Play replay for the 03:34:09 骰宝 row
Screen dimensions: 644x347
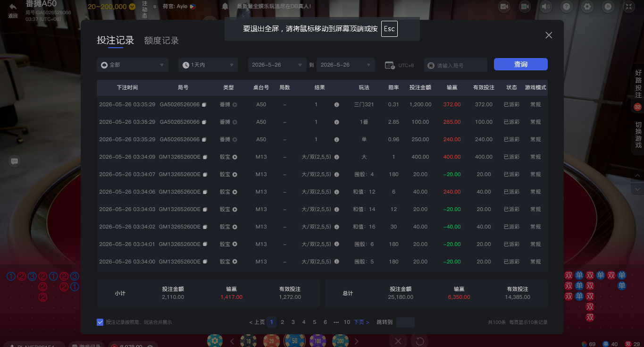[x=235, y=157]
